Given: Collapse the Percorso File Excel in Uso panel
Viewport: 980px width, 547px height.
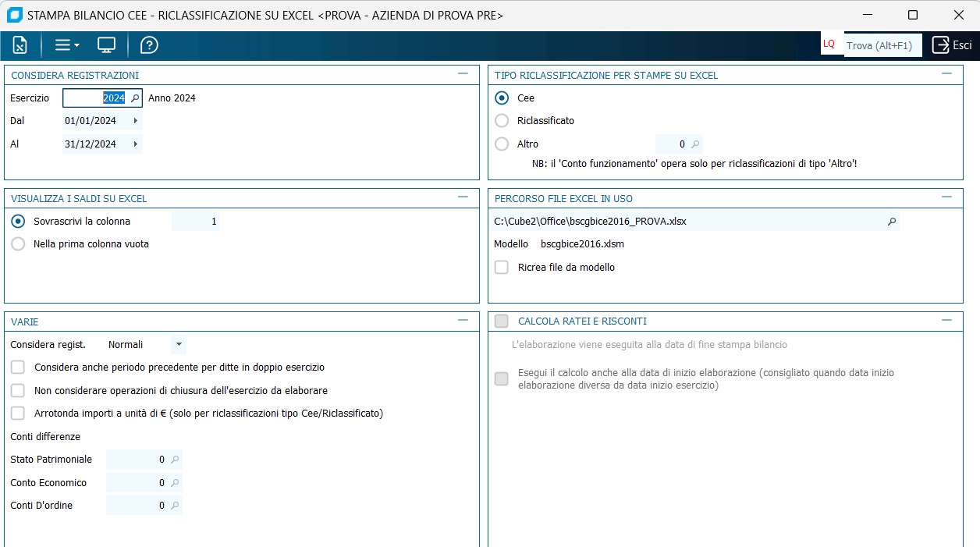Looking at the screenshot, I should click(947, 197).
